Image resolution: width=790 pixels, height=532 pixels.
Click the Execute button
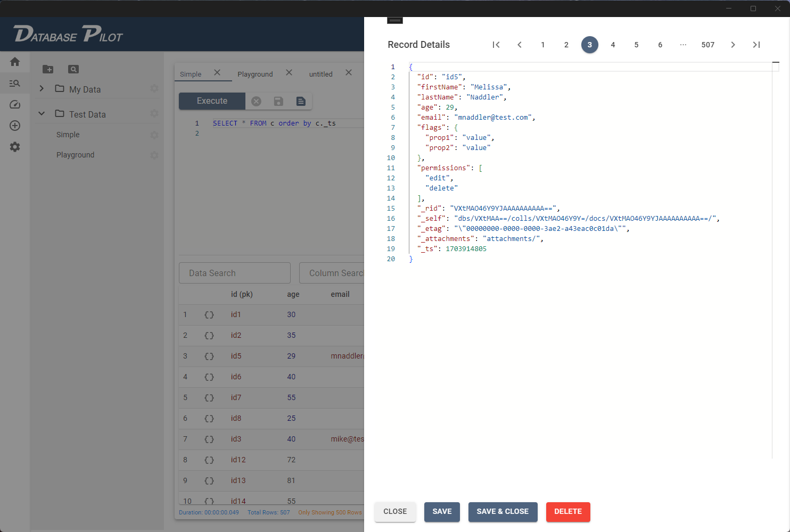pos(212,101)
